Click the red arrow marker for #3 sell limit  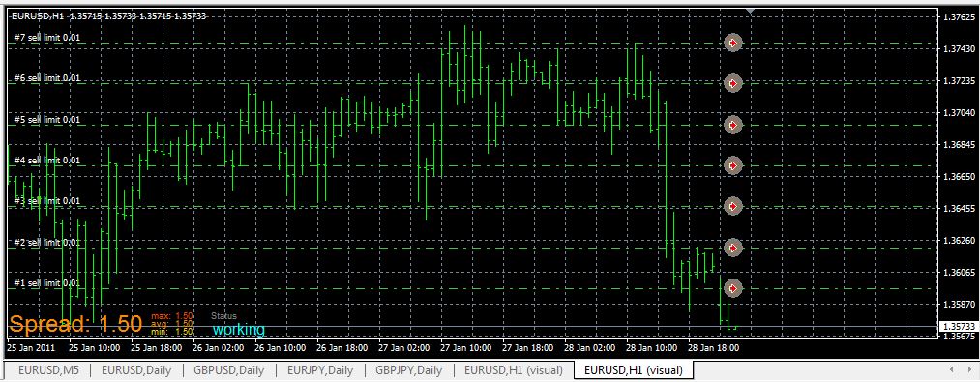(x=733, y=206)
